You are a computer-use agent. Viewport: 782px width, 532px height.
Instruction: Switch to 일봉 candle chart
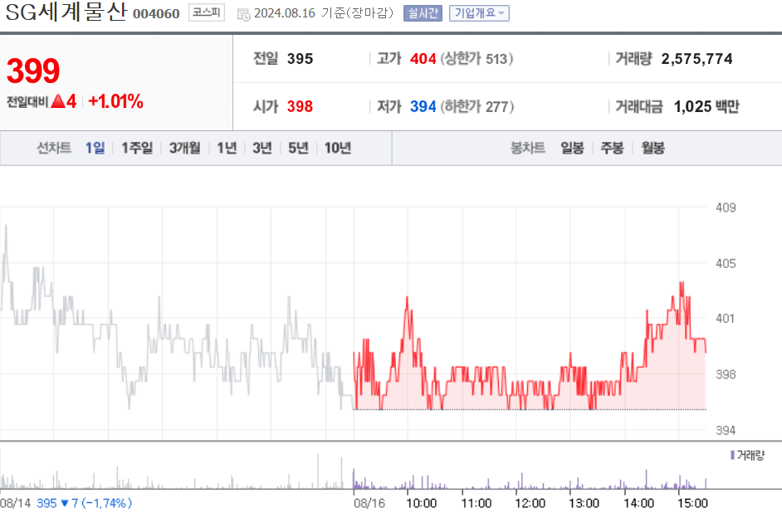pos(572,148)
